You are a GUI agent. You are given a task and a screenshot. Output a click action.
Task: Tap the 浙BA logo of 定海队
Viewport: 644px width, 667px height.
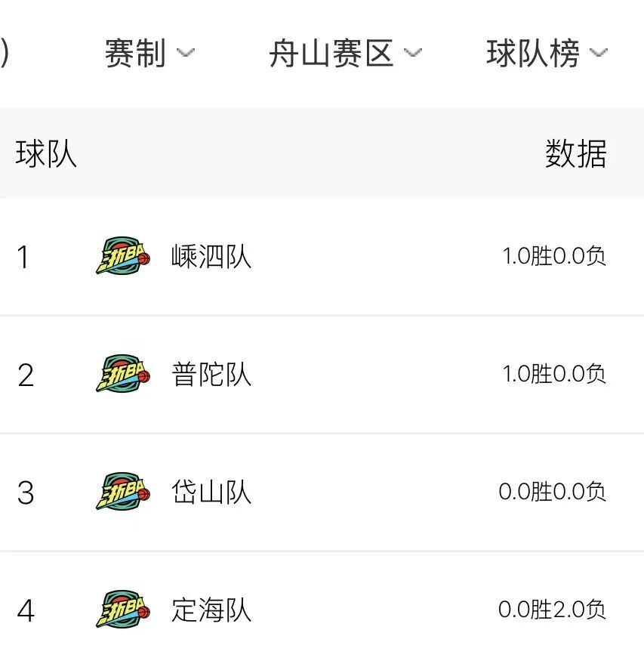pyautogui.click(x=123, y=609)
